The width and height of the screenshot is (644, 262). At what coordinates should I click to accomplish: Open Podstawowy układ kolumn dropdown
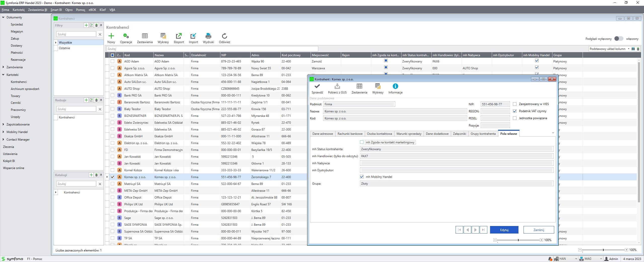tap(628, 49)
